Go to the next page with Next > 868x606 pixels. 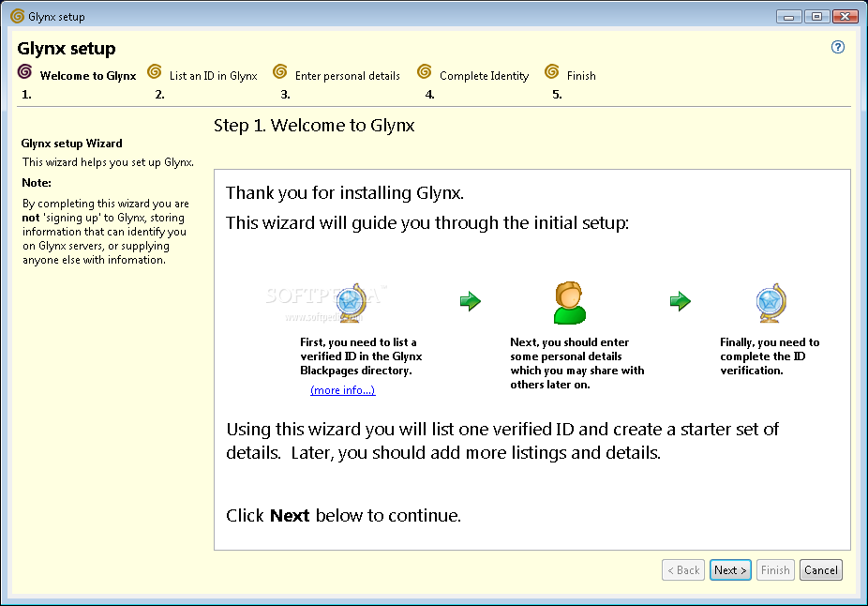730,570
